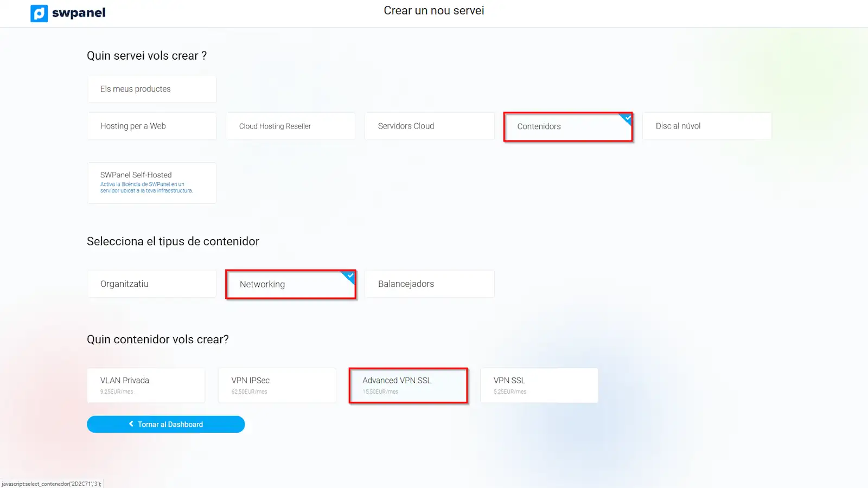Open Els meus productes option
This screenshot has height=488, width=868.
[x=151, y=89]
